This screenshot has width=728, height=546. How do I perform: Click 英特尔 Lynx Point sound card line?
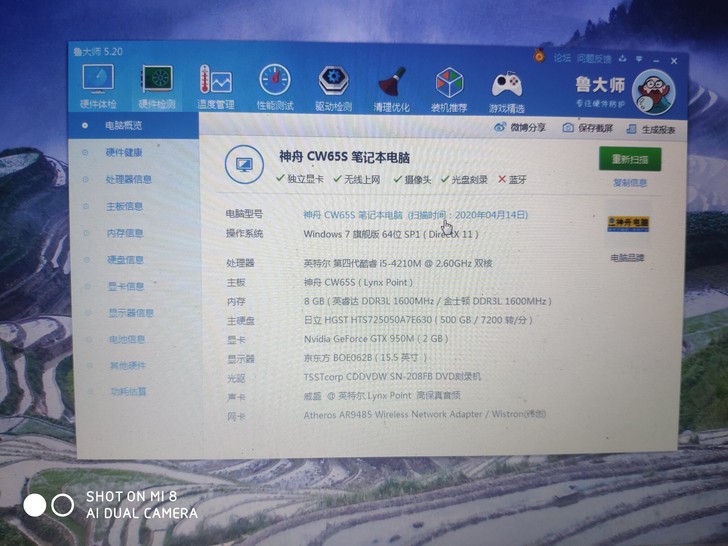382,396
